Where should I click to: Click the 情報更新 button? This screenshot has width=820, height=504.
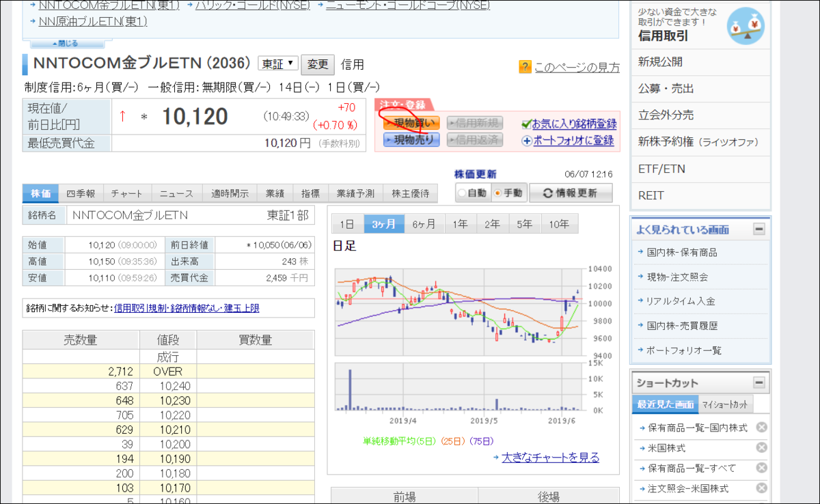570,193
